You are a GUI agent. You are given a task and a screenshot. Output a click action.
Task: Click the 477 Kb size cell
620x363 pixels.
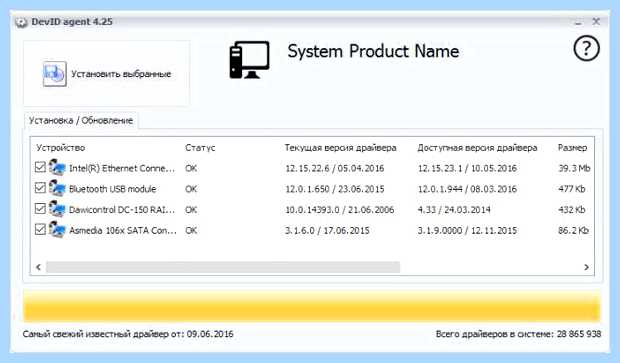[x=571, y=189]
